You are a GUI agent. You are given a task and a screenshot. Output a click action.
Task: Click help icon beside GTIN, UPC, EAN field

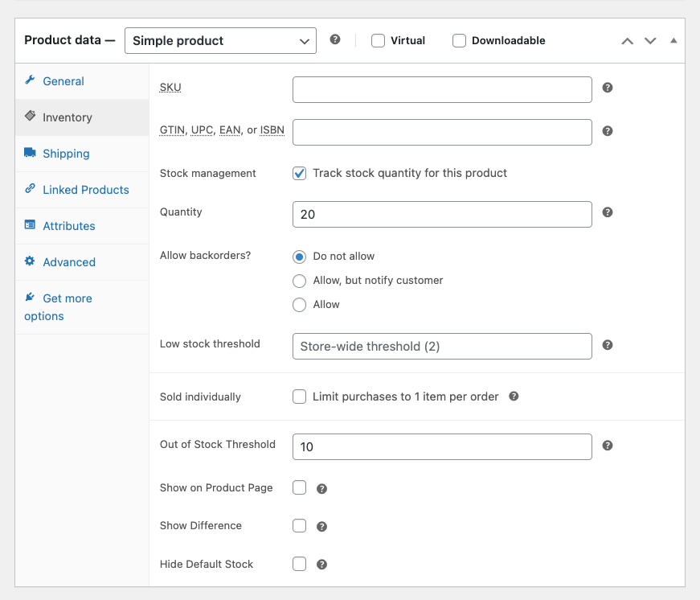pos(608,130)
